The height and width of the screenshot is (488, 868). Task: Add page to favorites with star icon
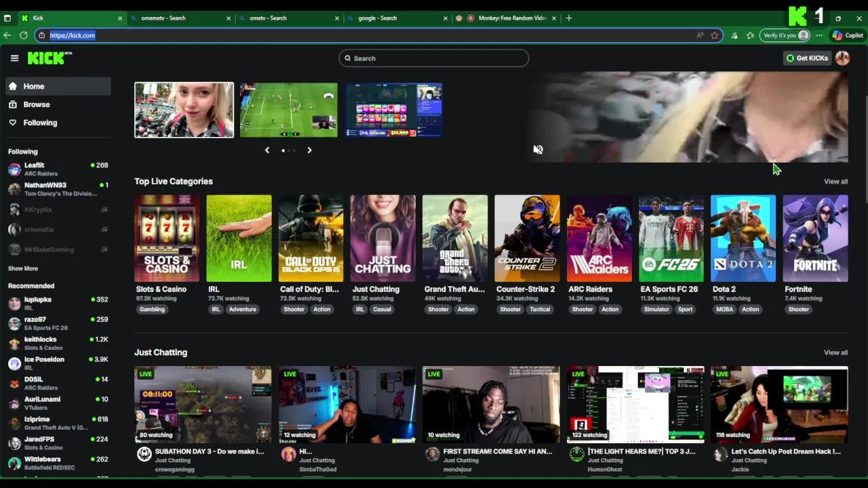tap(715, 35)
